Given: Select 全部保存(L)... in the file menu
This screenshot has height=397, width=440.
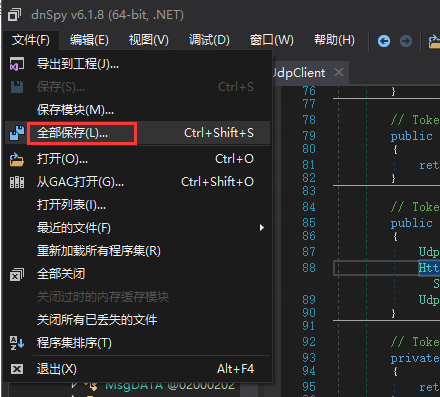Looking at the screenshot, I should coord(137,133).
